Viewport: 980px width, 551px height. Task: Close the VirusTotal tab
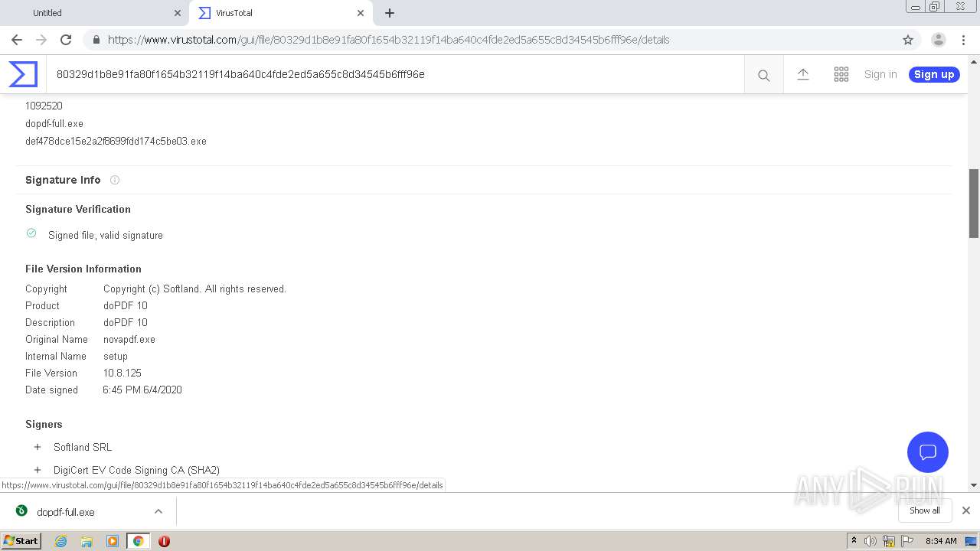(x=361, y=13)
